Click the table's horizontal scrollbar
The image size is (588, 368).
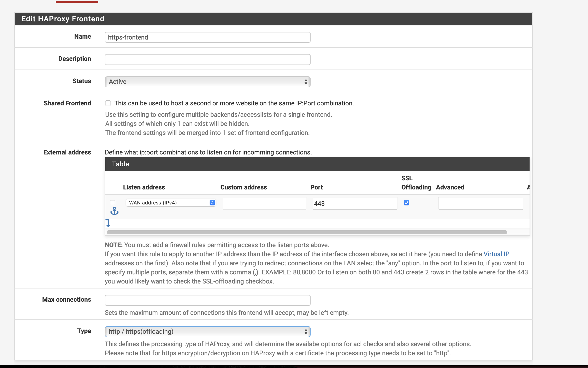point(307,232)
